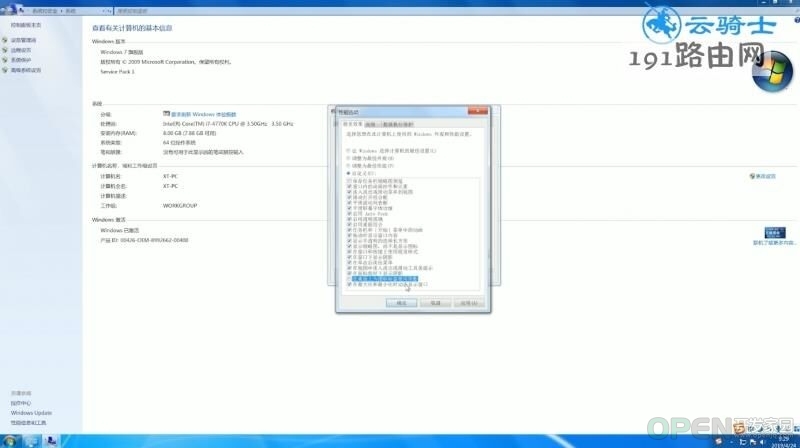Go to 控制面板主页
Image resolution: width=800 pixels, height=448 pixels.
[26, 25]
